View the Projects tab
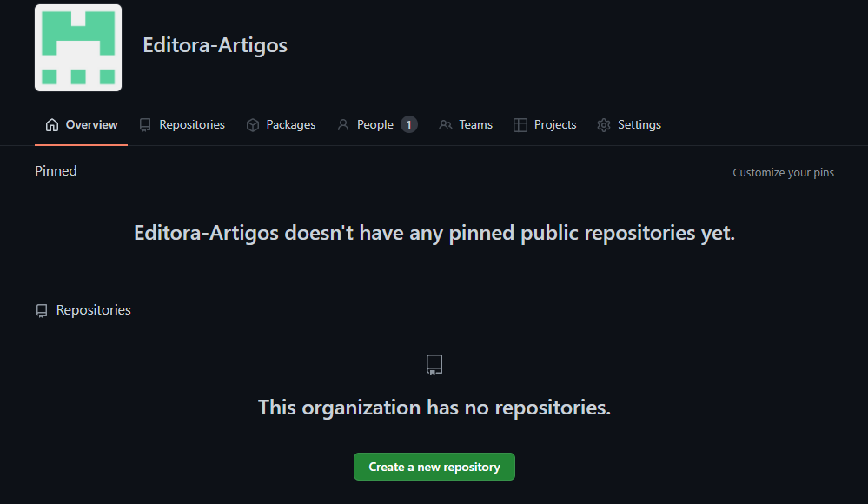The image size is (868, 504). click(x=545, y=124)
